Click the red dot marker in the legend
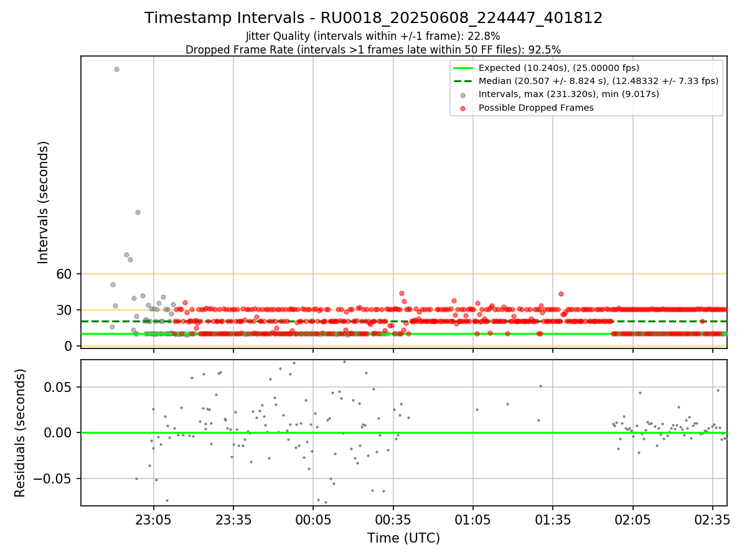The width and height of the screenshot is (747, 560). click(x=463, y=108)
